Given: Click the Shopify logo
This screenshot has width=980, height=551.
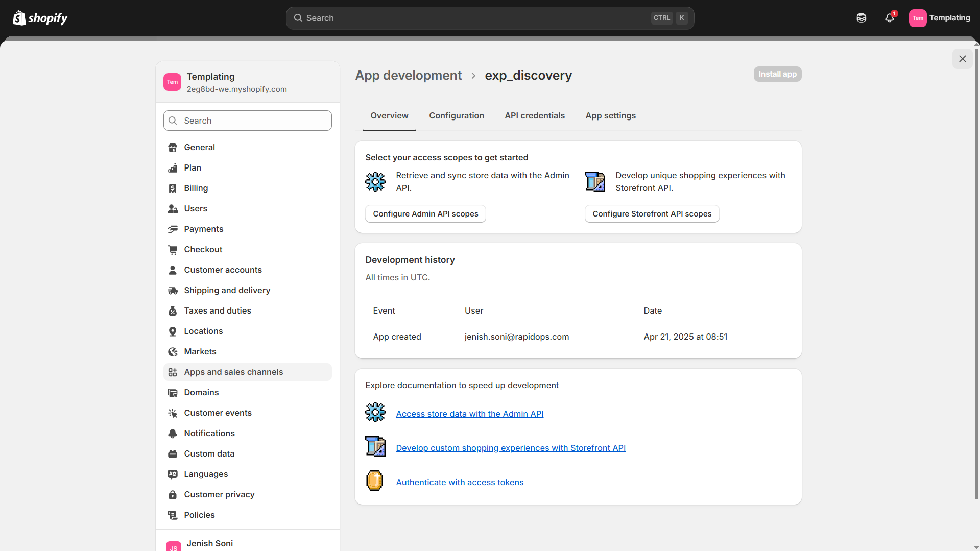Looking at the screenshot, I should (x=40, y=18).
